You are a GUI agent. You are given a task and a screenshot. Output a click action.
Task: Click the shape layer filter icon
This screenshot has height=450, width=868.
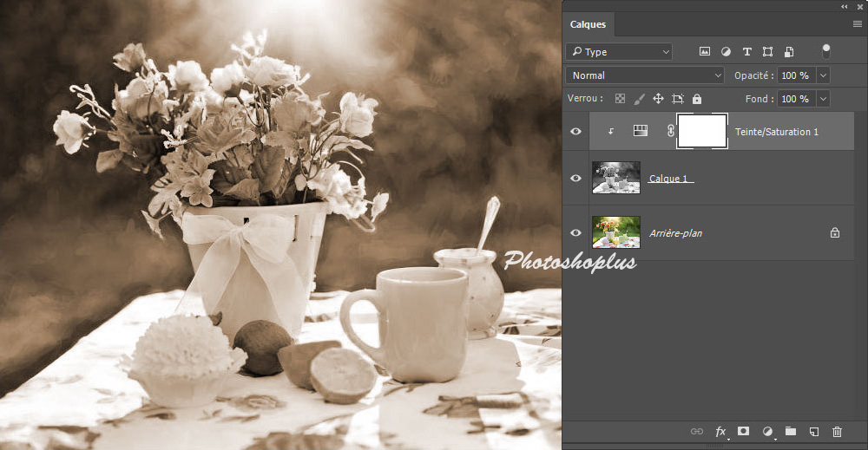click(767, 52)
